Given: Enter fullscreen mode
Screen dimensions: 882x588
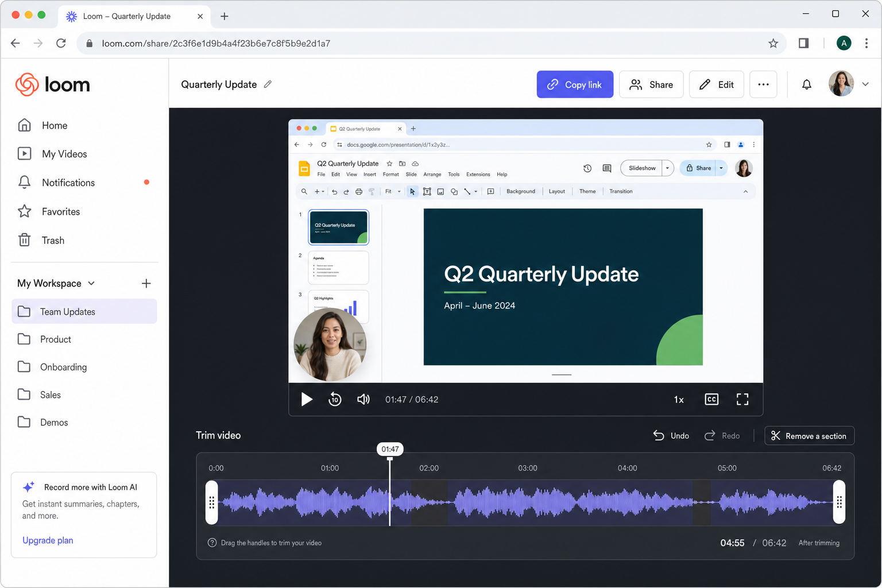Looking at the screenshot, I should tap(742, 399).
